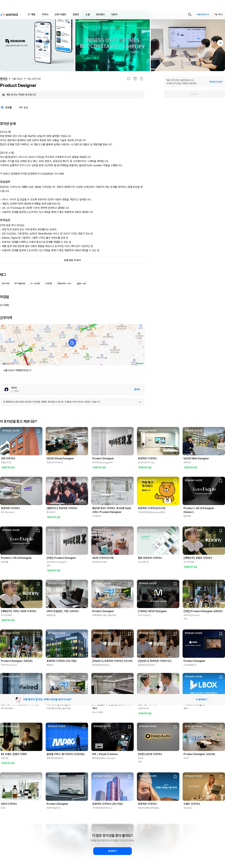Click the 탐색하기 button

click(112, 851)
